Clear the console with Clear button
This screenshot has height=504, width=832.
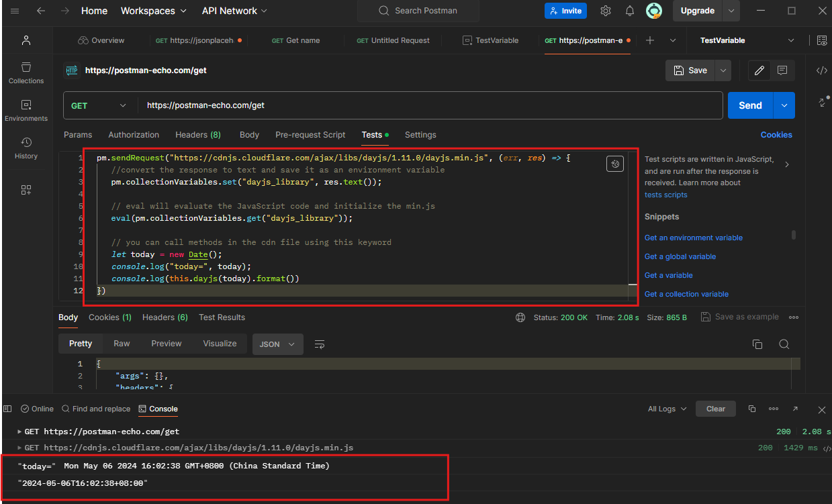[716, 409]
